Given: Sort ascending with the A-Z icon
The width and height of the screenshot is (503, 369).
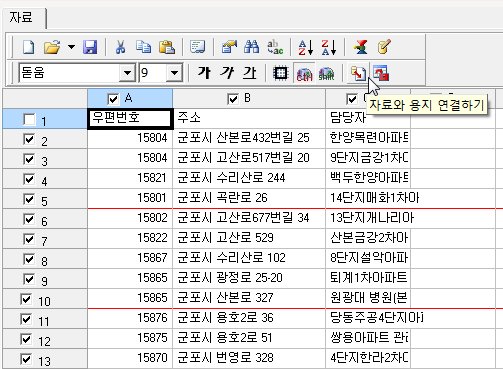Looking at the screenshot, I should click(x=306, y=47).
